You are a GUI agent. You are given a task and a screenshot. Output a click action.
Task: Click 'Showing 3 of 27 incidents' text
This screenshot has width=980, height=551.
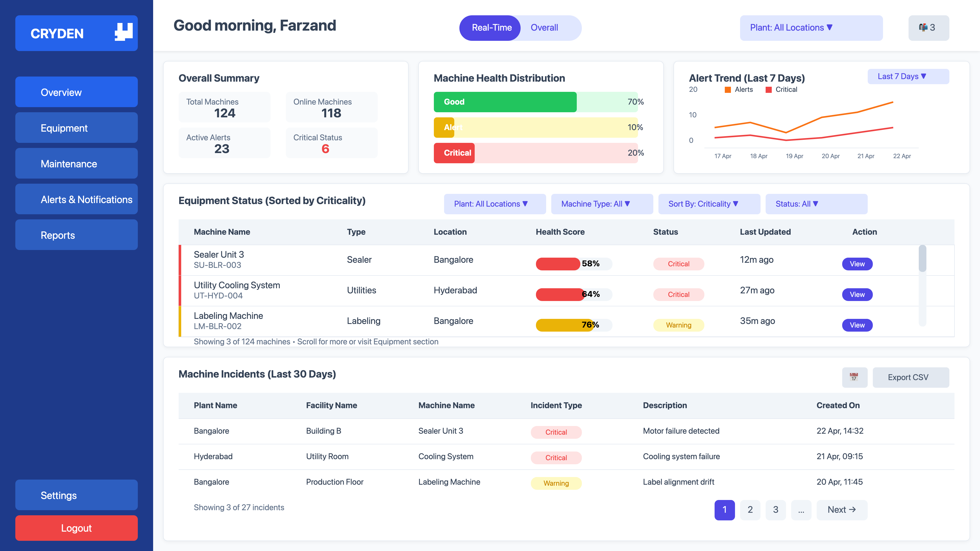click(239, 507)
